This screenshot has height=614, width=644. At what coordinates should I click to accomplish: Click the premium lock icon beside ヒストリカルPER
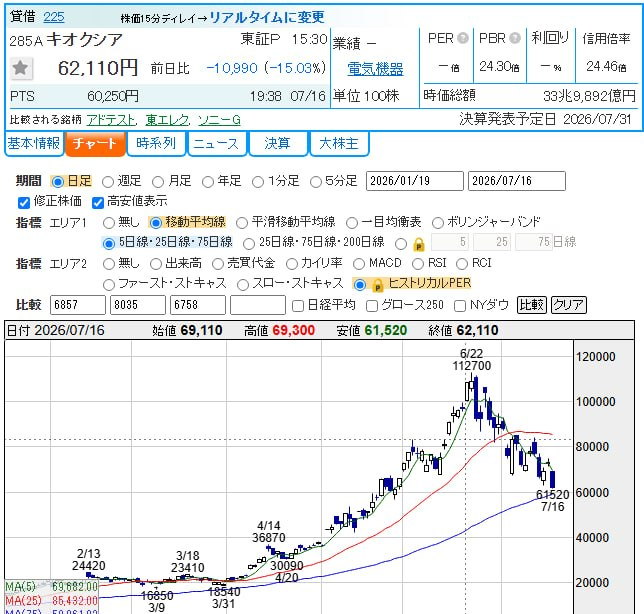pyautogui.click(x=377, y=285)
